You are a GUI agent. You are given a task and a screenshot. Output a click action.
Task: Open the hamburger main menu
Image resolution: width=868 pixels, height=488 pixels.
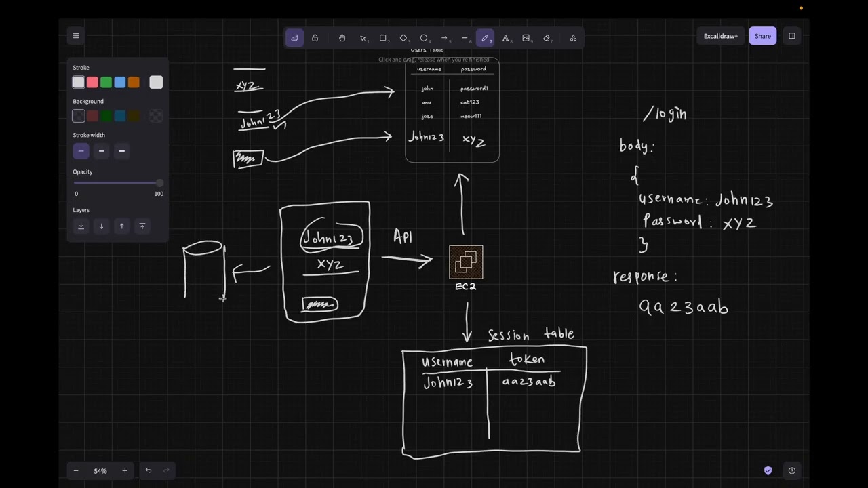click(76, 36)
